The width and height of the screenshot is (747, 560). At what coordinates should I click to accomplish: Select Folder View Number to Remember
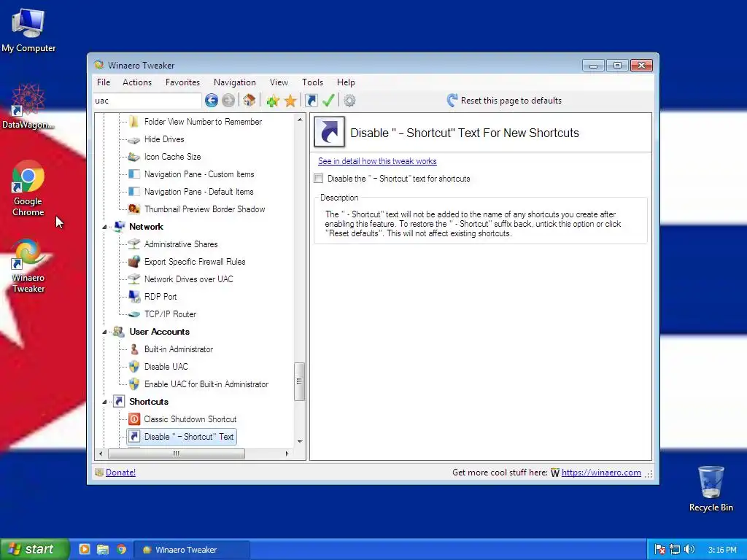(x=203, y=122)
